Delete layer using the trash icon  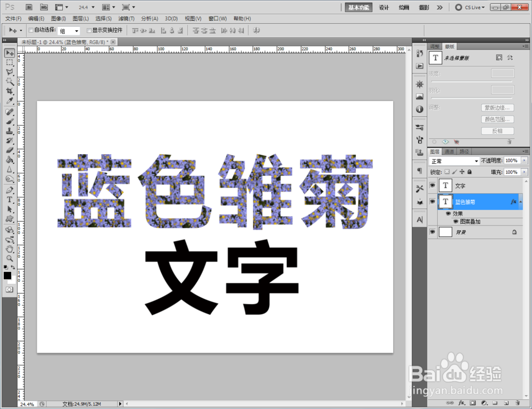click(518, 403)
